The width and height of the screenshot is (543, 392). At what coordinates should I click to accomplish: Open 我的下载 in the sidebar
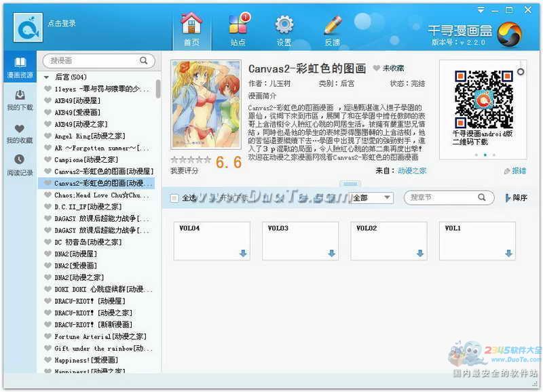[20, 100]
